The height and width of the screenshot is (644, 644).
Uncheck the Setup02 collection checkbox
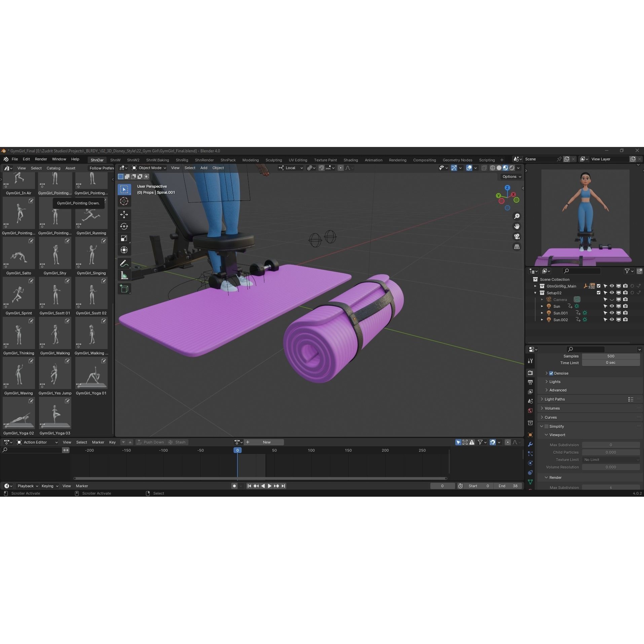(x=598, y=293)
